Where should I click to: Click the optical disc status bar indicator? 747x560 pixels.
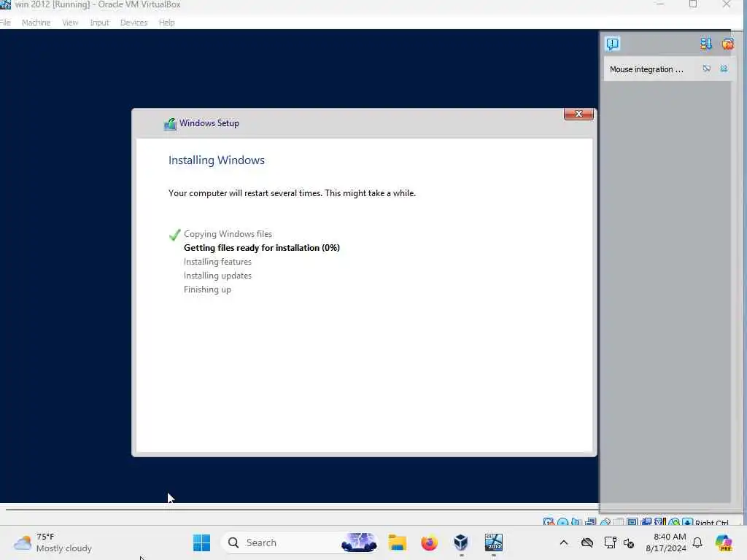pos(562,522)
